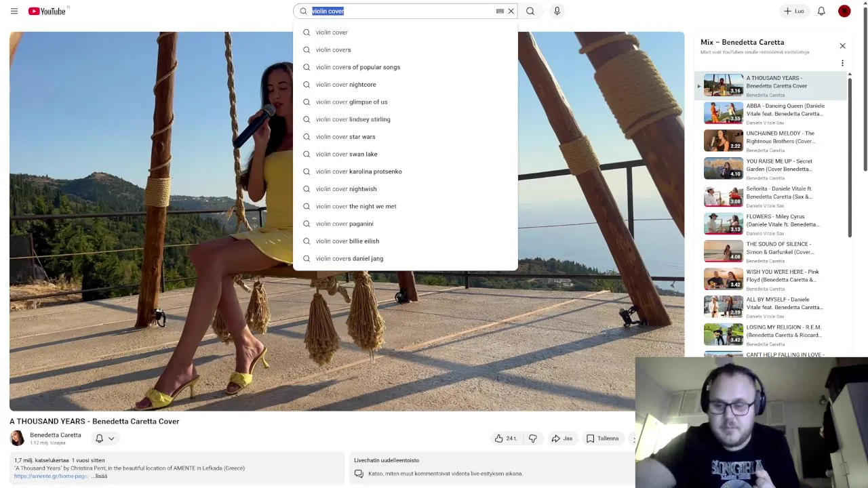Select currently playing "A THOUSAND YEARS" playlist item
This screenshot has height=488, width=868.
pyautogui.click(x=771, y=85)
